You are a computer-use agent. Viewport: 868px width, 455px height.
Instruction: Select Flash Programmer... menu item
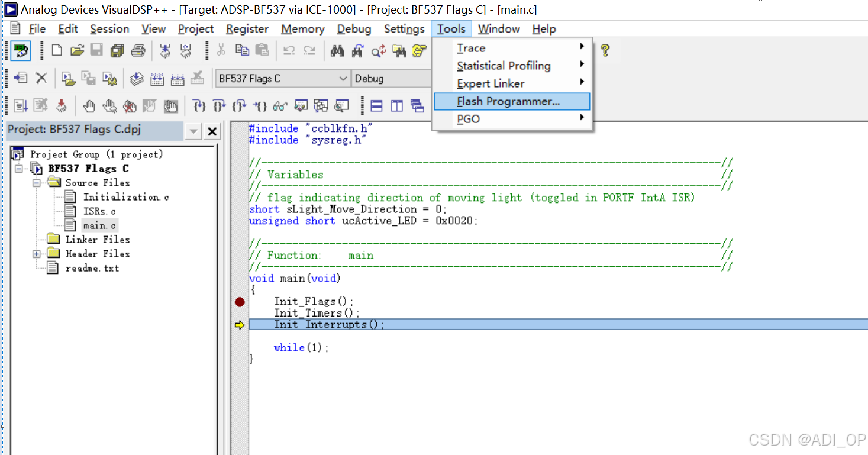[512, 101]
